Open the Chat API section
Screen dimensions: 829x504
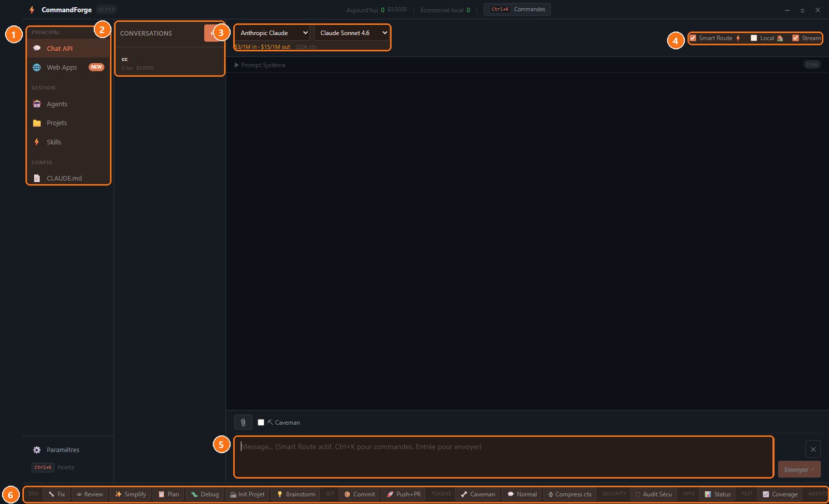click(68, 48)
